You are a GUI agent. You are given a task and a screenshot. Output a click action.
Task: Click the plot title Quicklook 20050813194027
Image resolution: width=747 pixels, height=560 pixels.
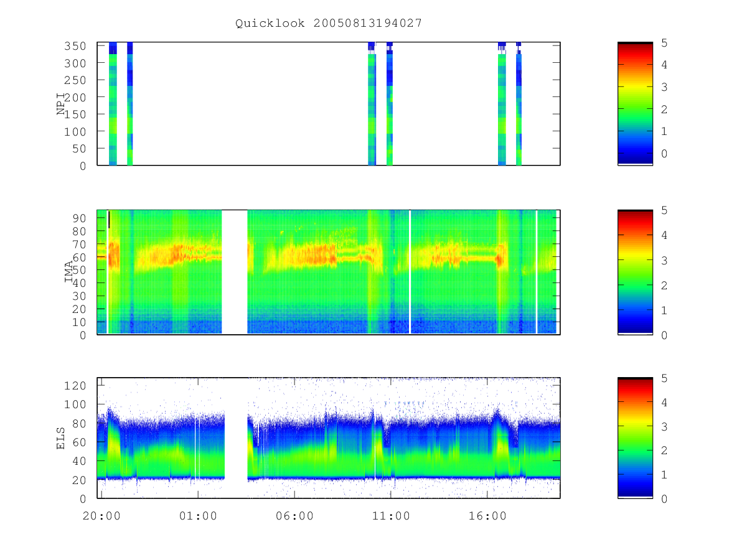pyautogui.click(x=329, y=23)
